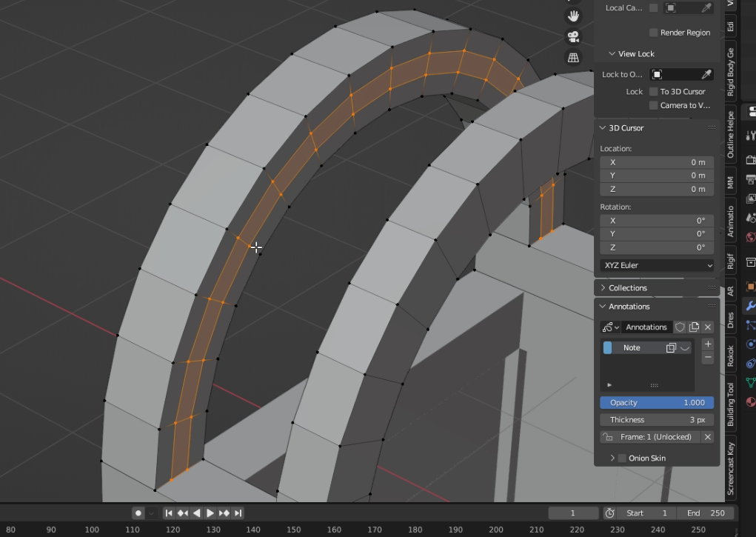Open the Modifiers wrench tab
This screenshot has width=756, height=537.
click(751, 306)
